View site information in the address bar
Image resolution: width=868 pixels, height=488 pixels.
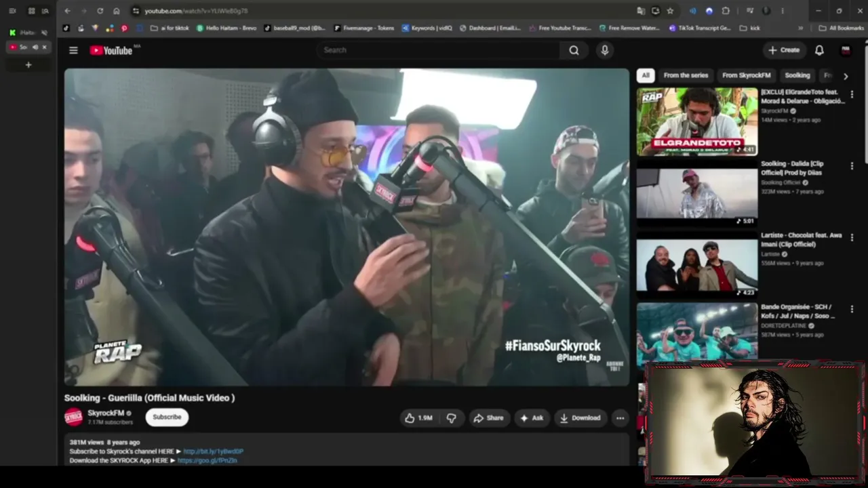point(136,11)
